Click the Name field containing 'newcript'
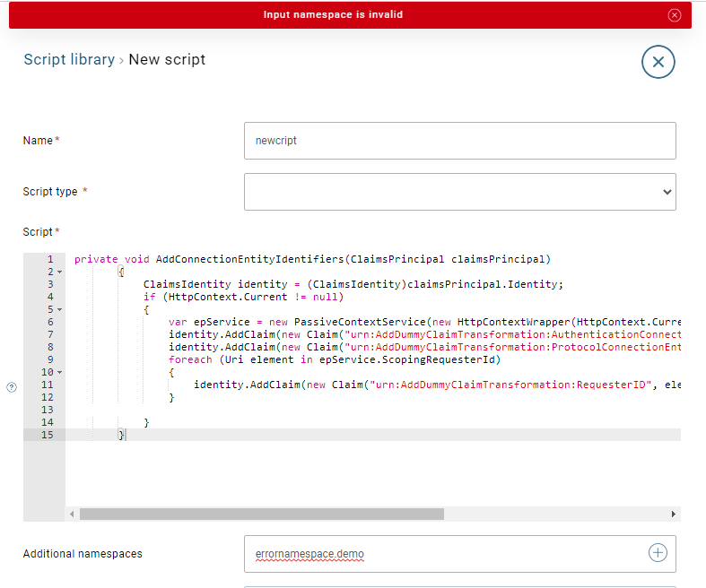This screenshot has width=706, height=588. pos(459,141)
